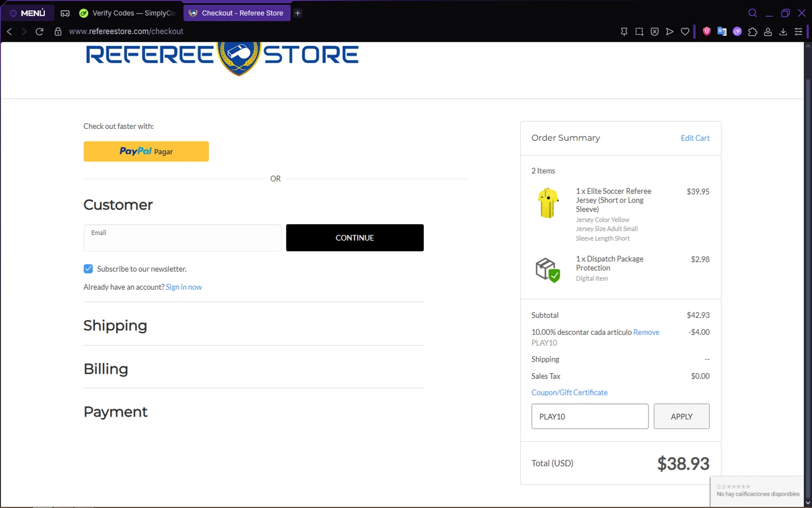Click the send/flow arrow icon
812x508 pixels.
[670, 31]
